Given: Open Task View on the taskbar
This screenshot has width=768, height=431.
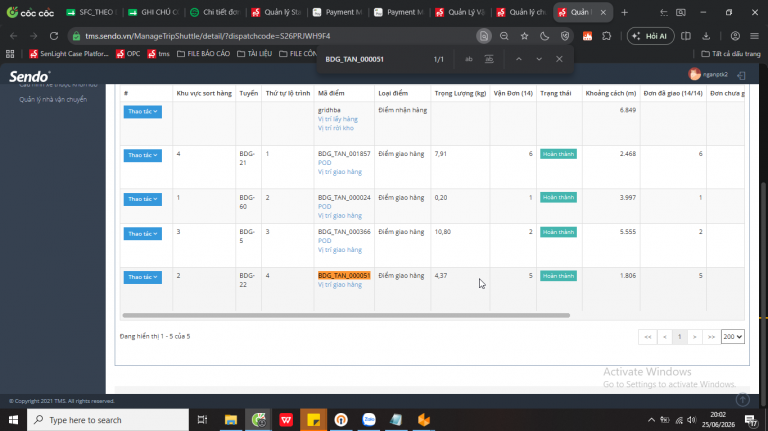Looking at the screenshot, I should 202,420.
